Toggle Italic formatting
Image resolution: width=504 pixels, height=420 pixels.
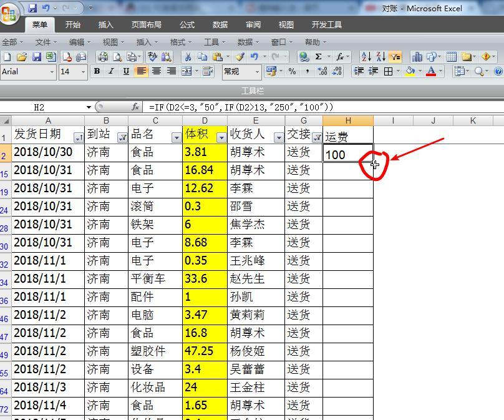(112, 71)
